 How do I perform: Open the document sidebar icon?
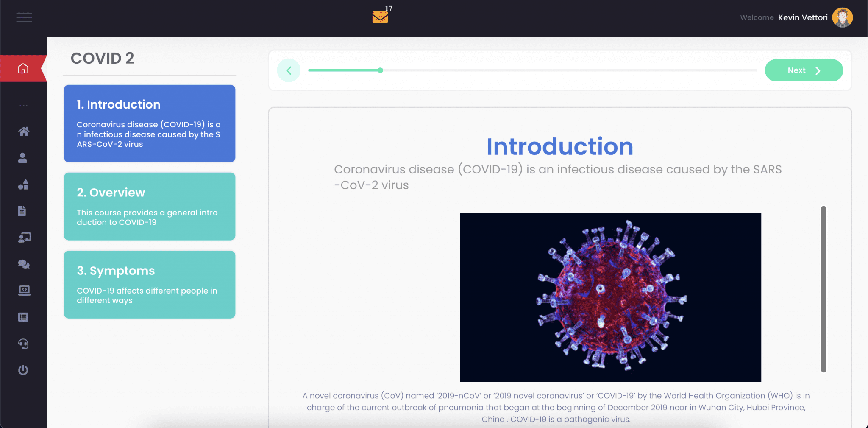[x=22, y=211]
